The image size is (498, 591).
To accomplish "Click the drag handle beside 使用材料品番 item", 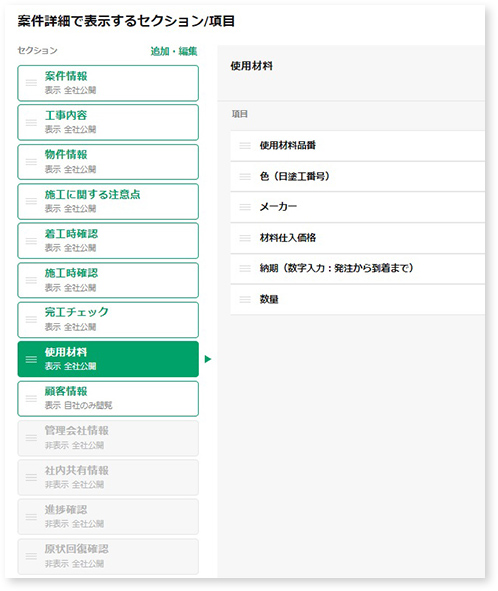I will 245,145.
